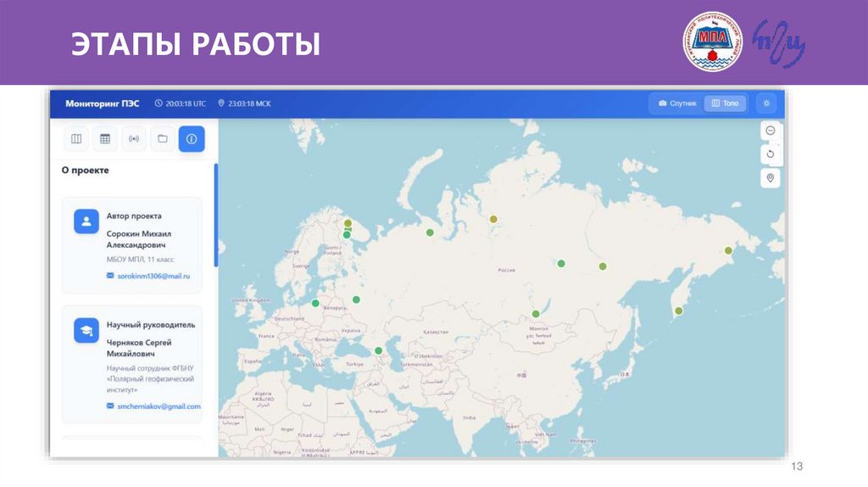This screenshot has height=487, width=868.
Task: Click the clock icon next to UTC time
Action: (159, 103)
